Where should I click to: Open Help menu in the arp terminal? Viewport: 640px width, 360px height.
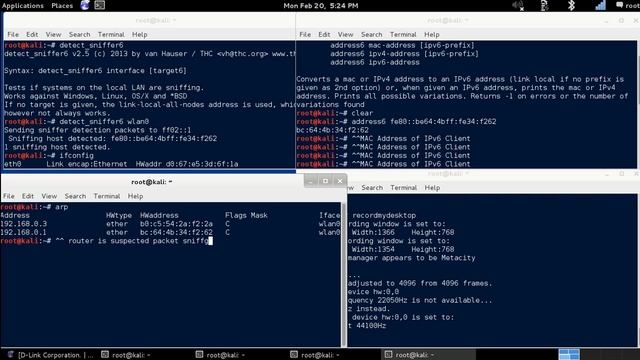coord(136,196)
